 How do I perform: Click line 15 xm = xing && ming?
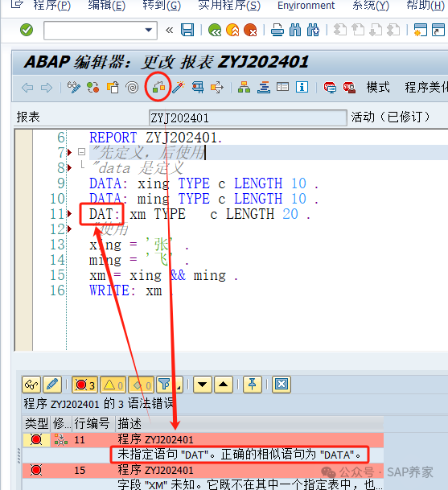[x=164, y=275]
